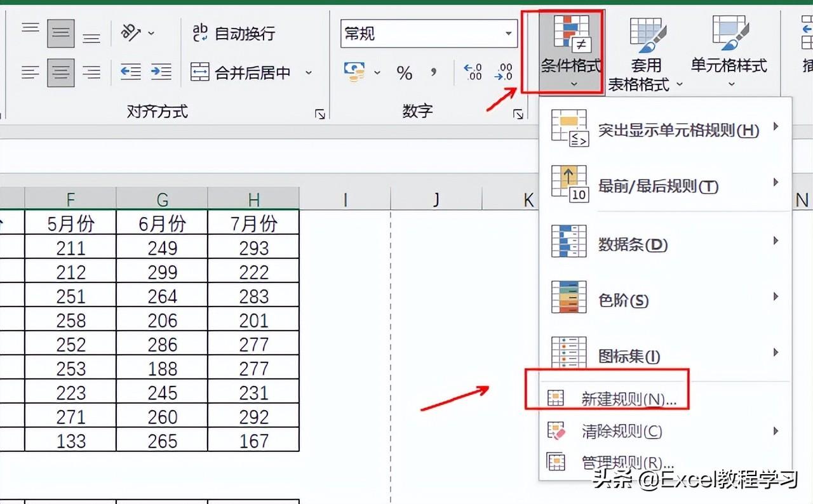Viewport: 813px width, 504px height.
Task: Select the cell containing 265
Action: pos(162,441)
